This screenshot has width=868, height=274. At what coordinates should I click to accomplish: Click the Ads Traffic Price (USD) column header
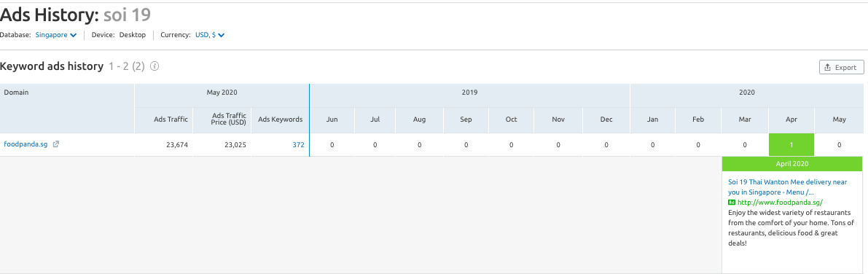tap(229, 119)
